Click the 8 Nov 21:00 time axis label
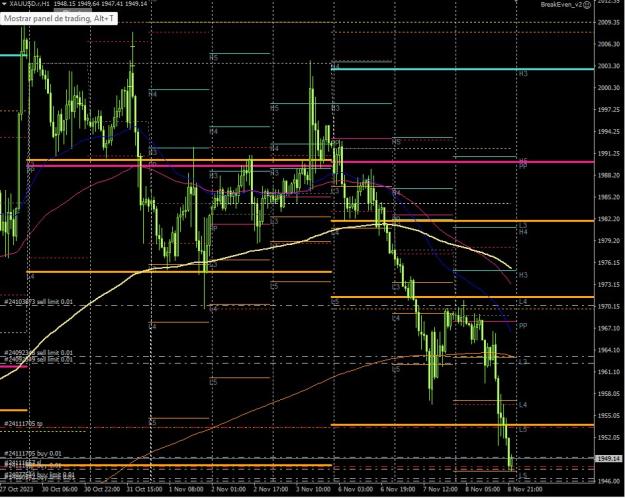This screenshot has width=625, height=498. (x=525, y=489)
